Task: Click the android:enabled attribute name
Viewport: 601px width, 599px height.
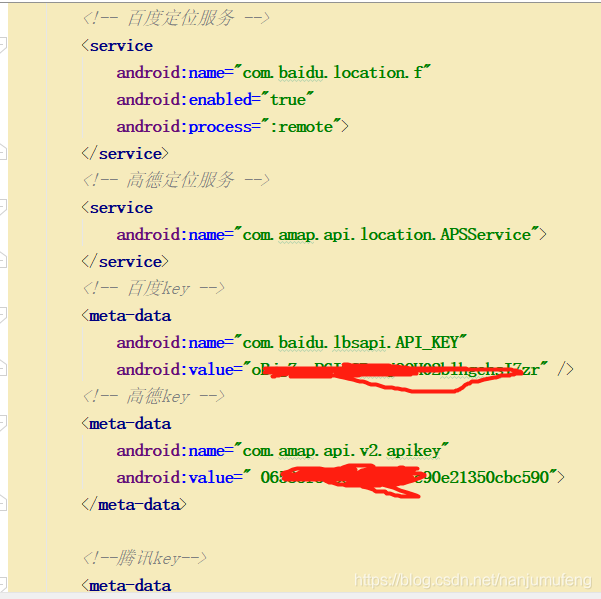Action: pos(184,99)
